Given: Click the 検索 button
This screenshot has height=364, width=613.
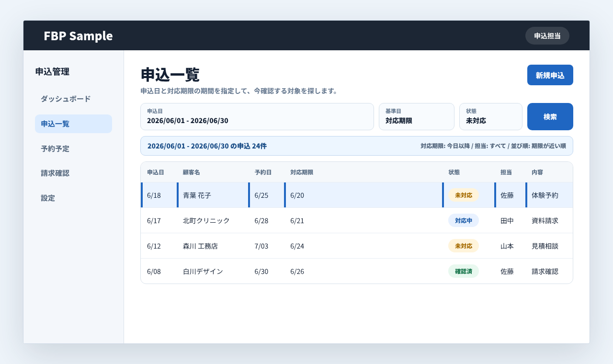Looking at the screenshot, I should (550, 116).
